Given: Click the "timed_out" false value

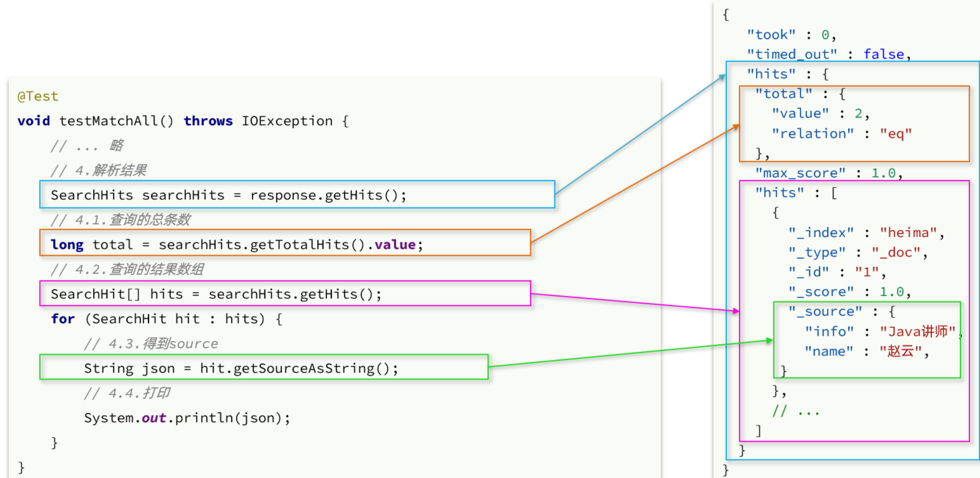Looking at the screenshot, I should pyautogui.click(x=883, y=54).
